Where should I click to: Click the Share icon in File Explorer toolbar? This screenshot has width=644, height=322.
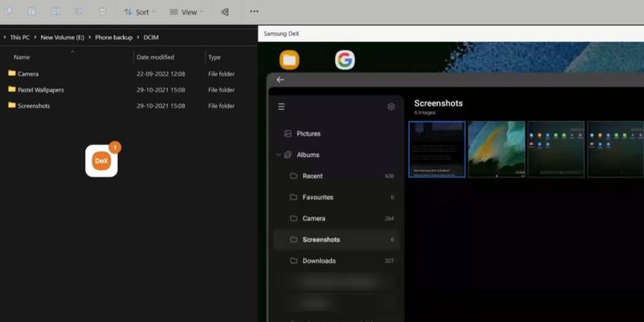[79, 12]
